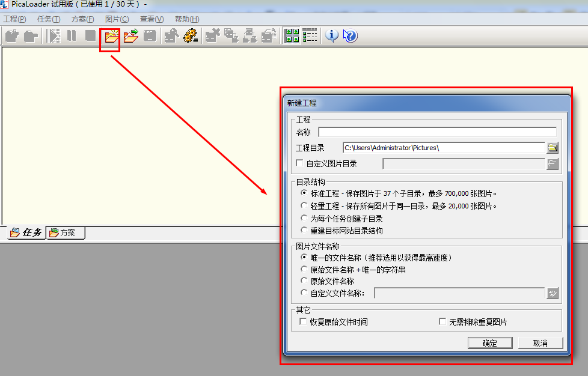Open the 帮助(H) menu
Viewport: 588px width, 376px height.
click(x=187, y=19)
